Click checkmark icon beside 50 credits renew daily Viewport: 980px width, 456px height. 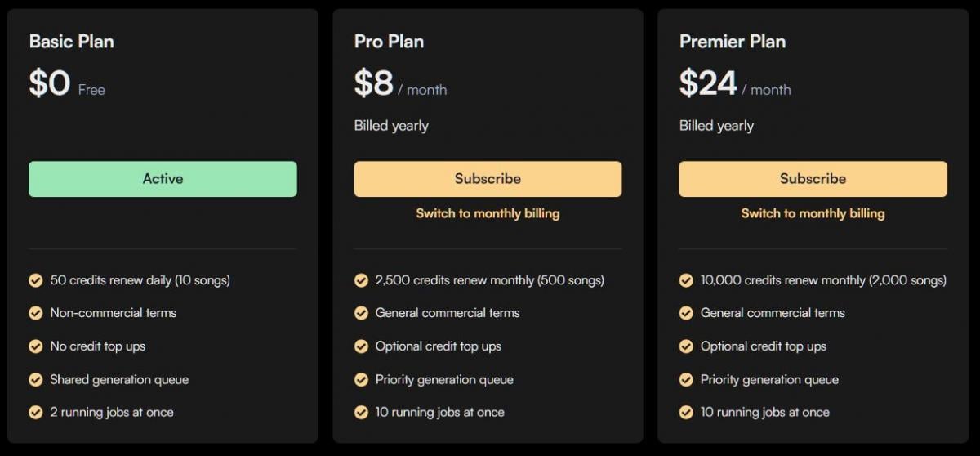[x=36, y=280]
